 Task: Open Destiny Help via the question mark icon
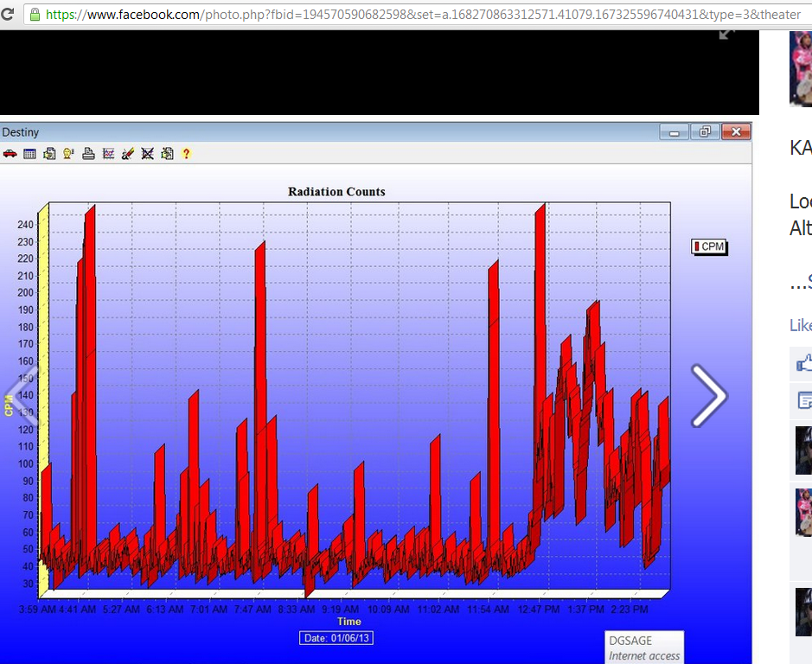[x=186, y=153]
